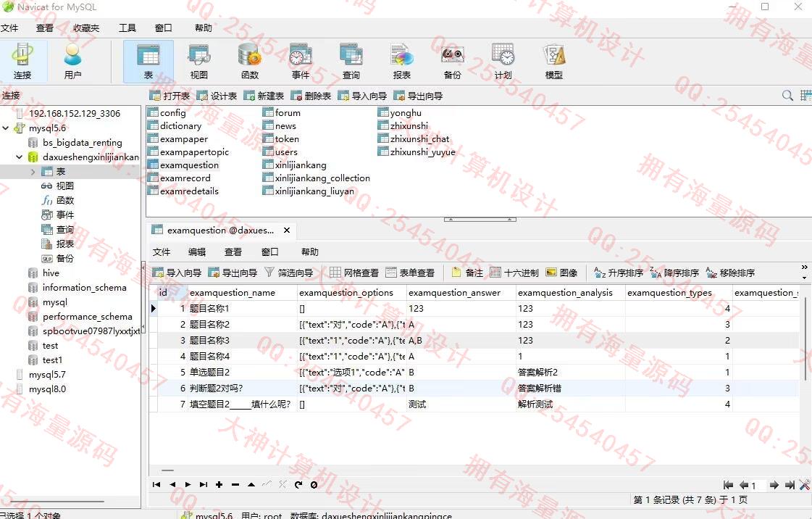The image size is (812, 519).
Task: Go to last record in navigator
Action: tap(204, 485)
